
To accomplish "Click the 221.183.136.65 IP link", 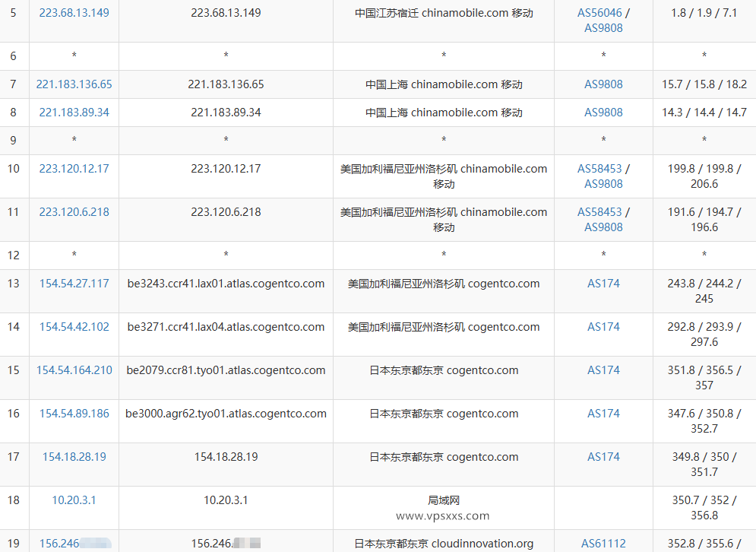I will [x=74, y=84].
